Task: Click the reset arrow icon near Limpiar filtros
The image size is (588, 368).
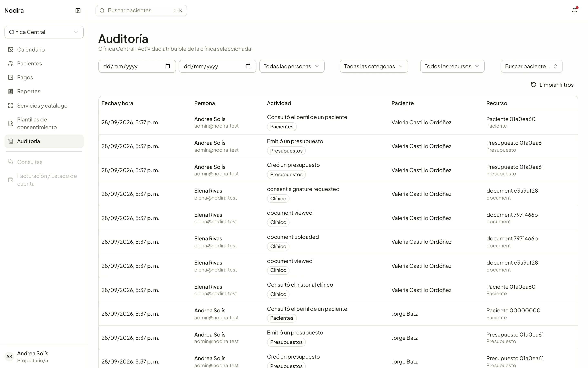Action: [533, 85]
